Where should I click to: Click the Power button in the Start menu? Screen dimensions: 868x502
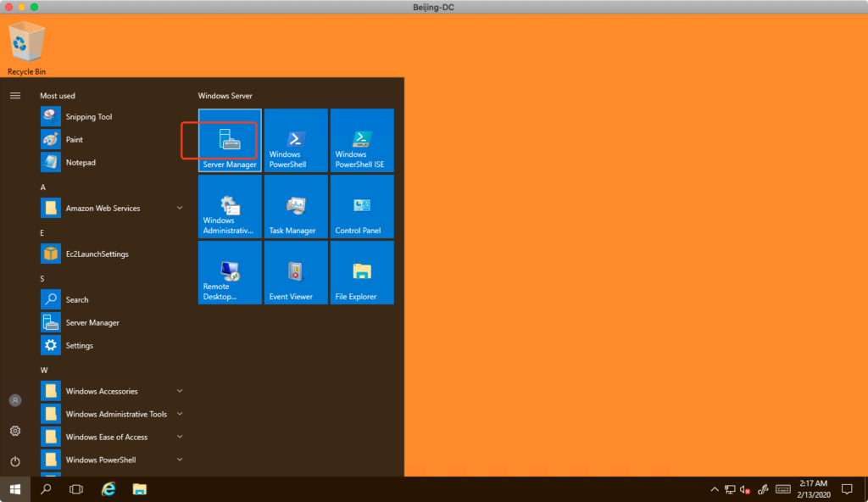(x=15, y=461)
